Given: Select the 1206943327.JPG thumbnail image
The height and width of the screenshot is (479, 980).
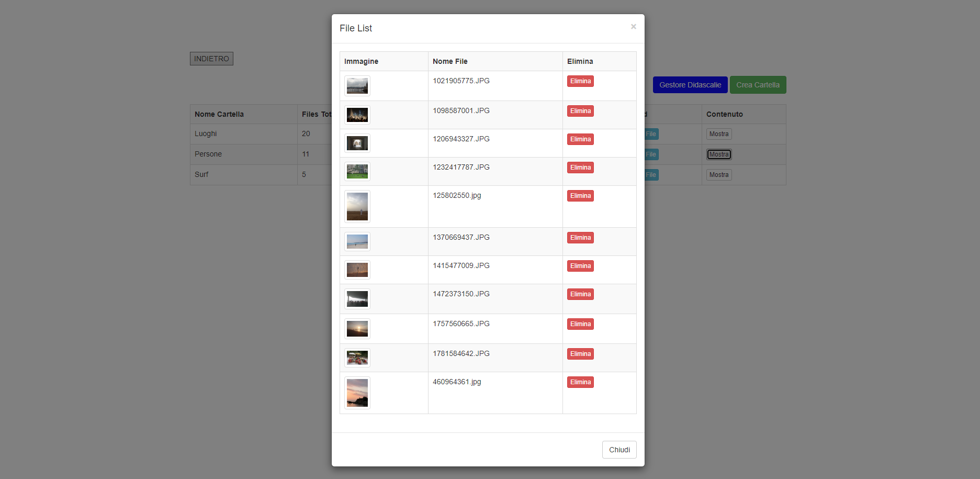Looking at the screenshot, I should coord(357,143).
